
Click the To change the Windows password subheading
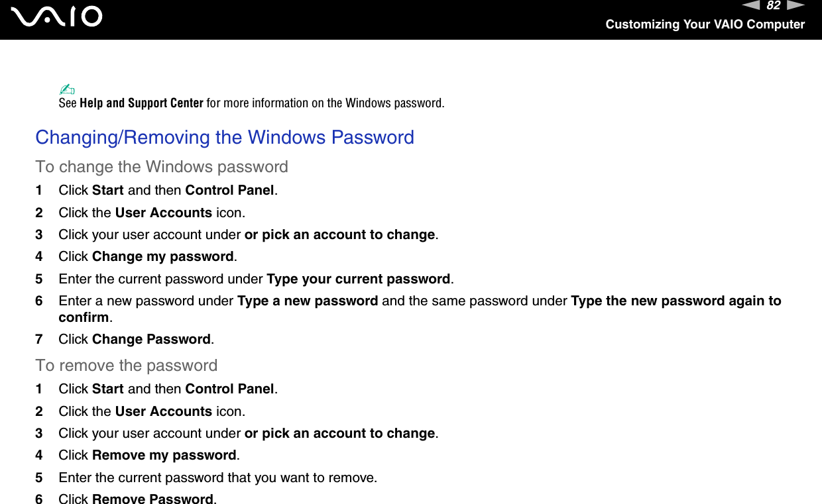pos(162,166)
